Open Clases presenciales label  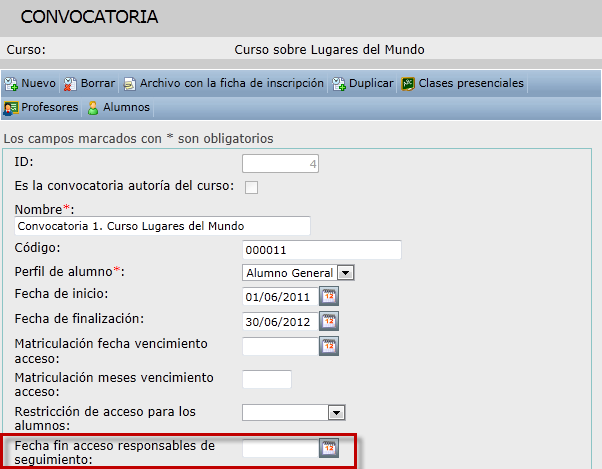click(471, 83)
